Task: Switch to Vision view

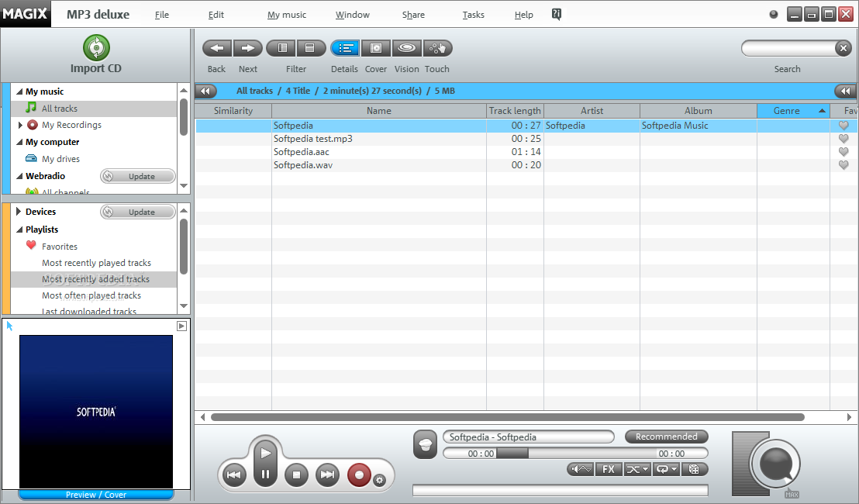Action: tap(406, 48)
